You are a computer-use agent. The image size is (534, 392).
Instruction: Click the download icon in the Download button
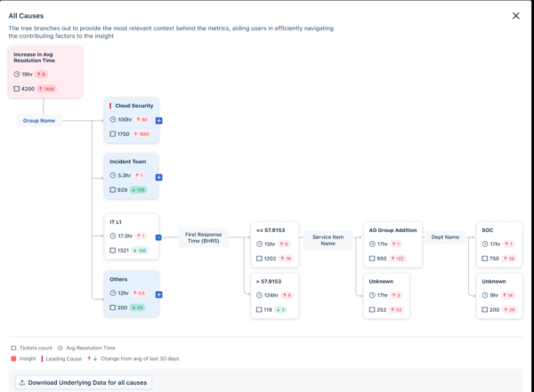(x=22, y=383)
